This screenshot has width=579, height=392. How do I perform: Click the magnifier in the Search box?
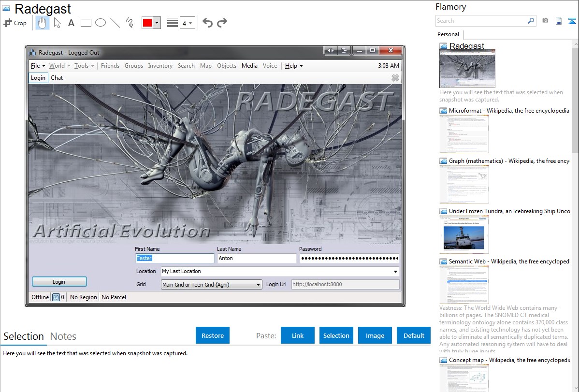(x=531, y=21)
